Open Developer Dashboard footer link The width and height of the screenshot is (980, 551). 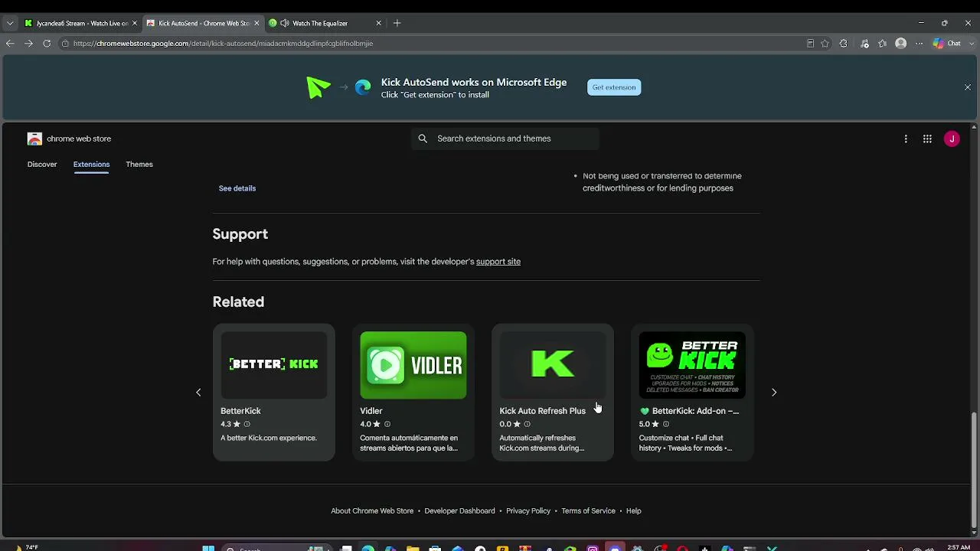(x=459, y=511)
